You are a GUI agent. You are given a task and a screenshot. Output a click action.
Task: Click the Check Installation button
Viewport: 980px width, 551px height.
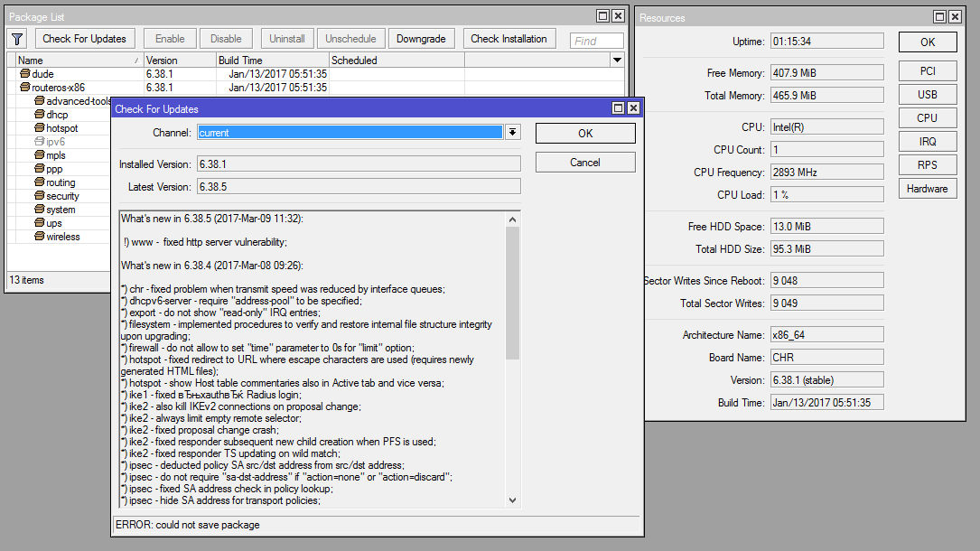point(509,39)
